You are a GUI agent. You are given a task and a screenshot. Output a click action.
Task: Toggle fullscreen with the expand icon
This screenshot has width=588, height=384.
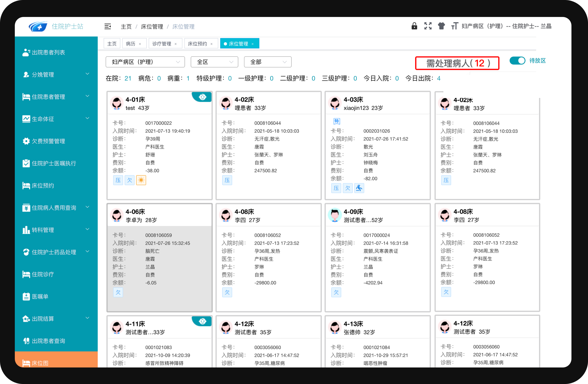pos(428,26)
